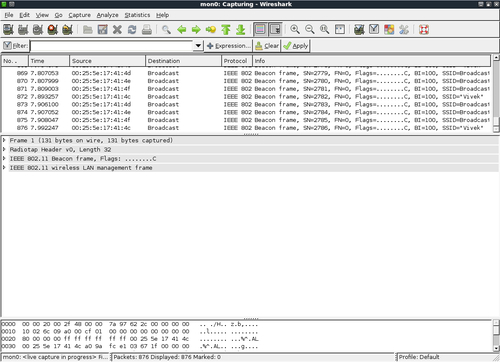Screen dimensions: 500x362
Task: Select packet 876 at time 7.992247
Action: [x=246, y=128]
